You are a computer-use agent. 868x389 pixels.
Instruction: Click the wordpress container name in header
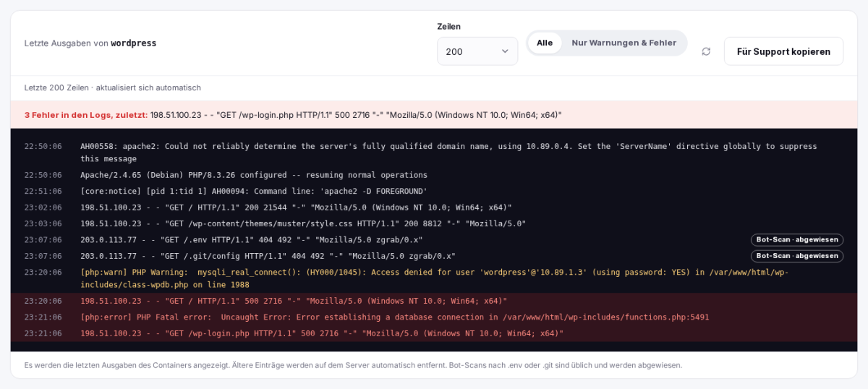134,43
